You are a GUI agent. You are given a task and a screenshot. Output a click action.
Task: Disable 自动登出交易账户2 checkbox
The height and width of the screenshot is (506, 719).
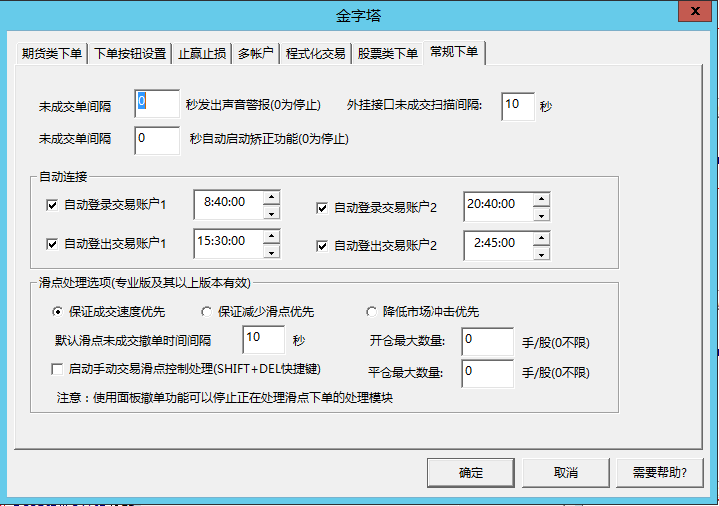pyautogui.click(x=322, y=245)
